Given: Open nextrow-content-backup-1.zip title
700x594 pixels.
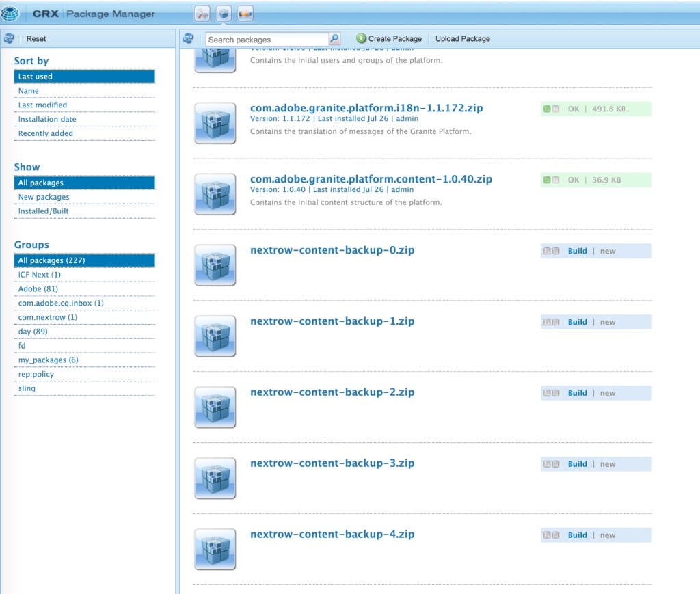Looking at the screenshot, I should pos(332,321).
